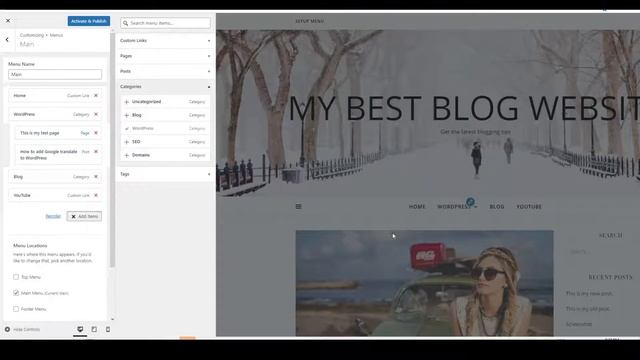This screenshot has width=640, height=360.
Task: Click the 'Customizing ▸ Menus' breadcrumb text
Action: tap(41, 35)
